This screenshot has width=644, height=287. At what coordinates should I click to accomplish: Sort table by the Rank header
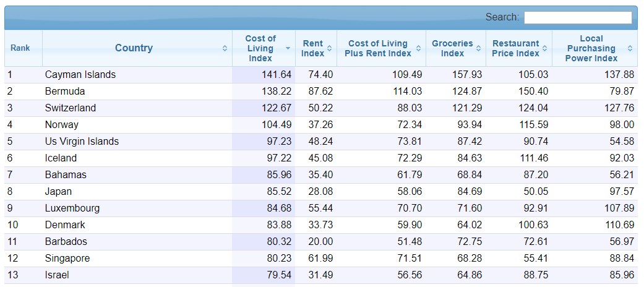click(x=20, y=48)
